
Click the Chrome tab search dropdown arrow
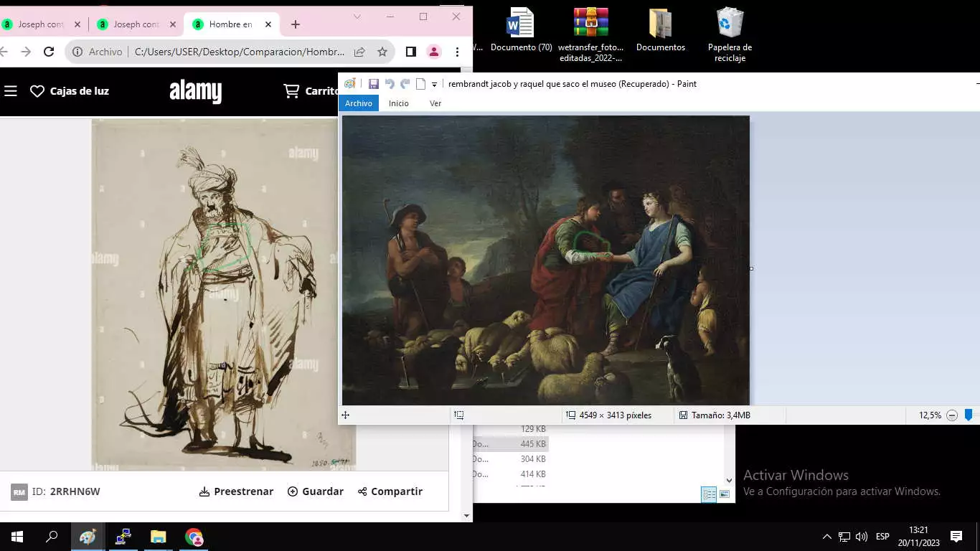pyautogui.click(x=357, y=17)
